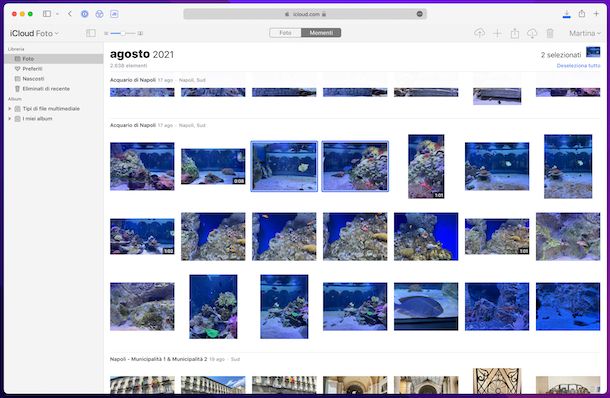
Task: Switch to the Momenti view tab
Action: coord(321,33)
